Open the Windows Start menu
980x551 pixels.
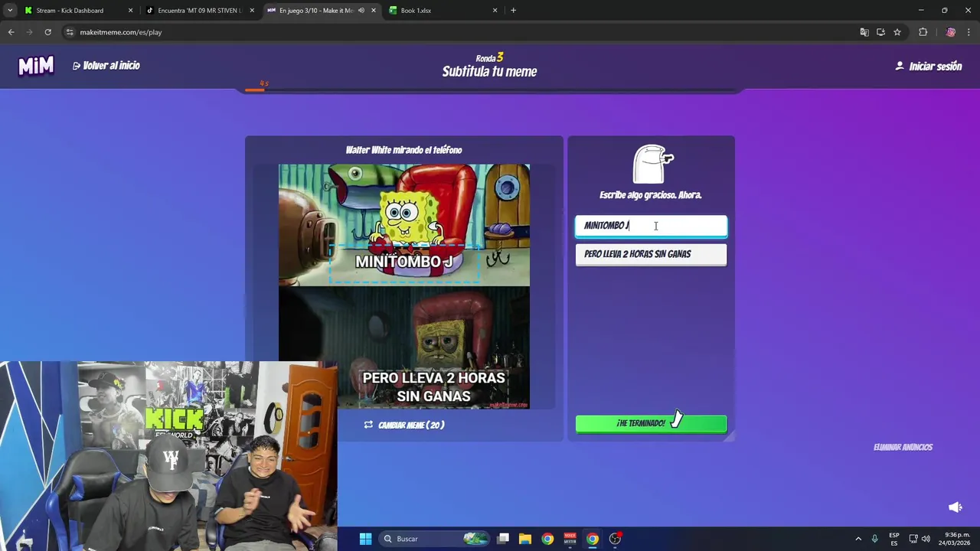(x=365, y=539)
